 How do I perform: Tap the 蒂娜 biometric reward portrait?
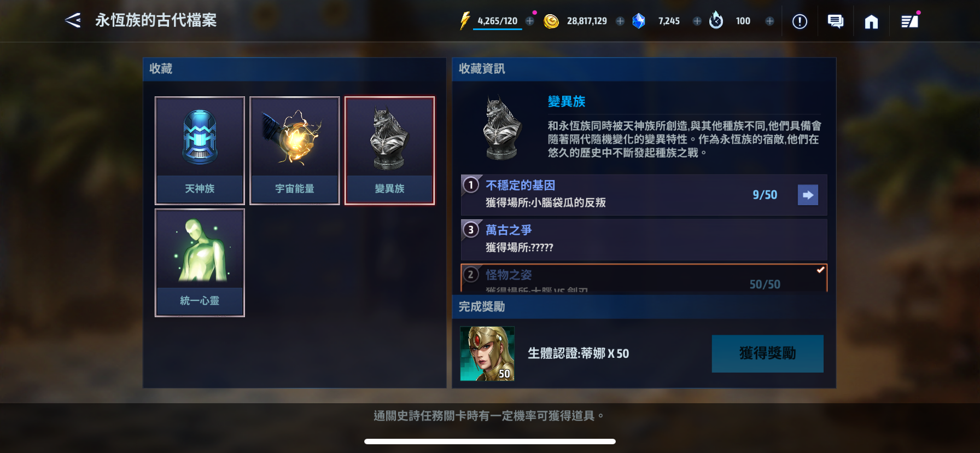[x=487, y=353]
